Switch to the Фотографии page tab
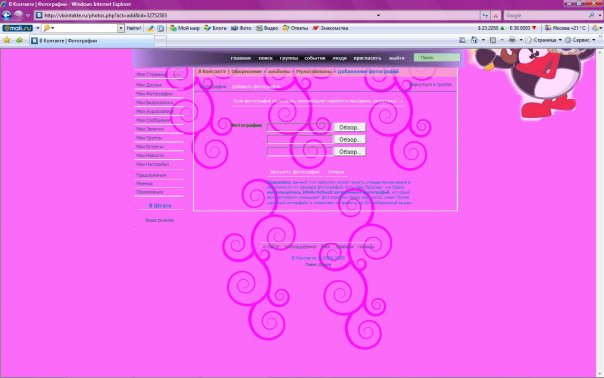 pyautogui.click(x=213, y=87)
